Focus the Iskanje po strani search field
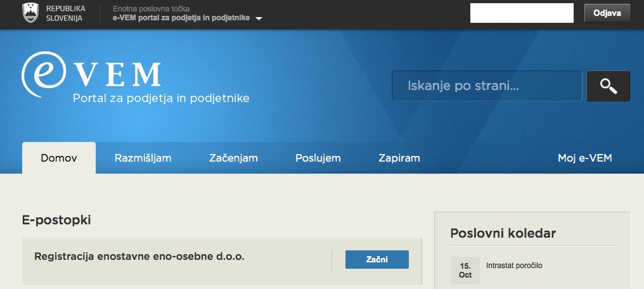The width and height of the screenshot is (644, 289). point(486,86)
